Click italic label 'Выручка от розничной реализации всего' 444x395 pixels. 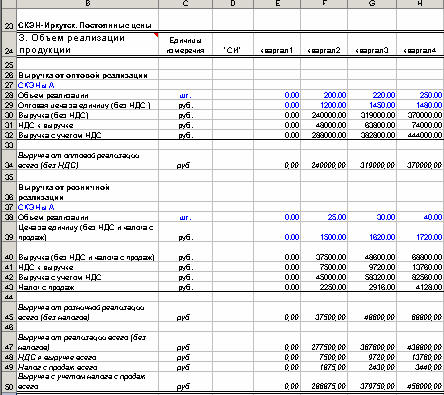[81, 312]
